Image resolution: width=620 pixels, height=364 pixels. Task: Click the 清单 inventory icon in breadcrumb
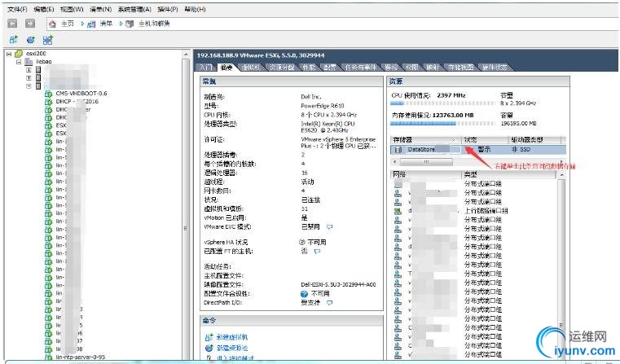tap(91, 24)
